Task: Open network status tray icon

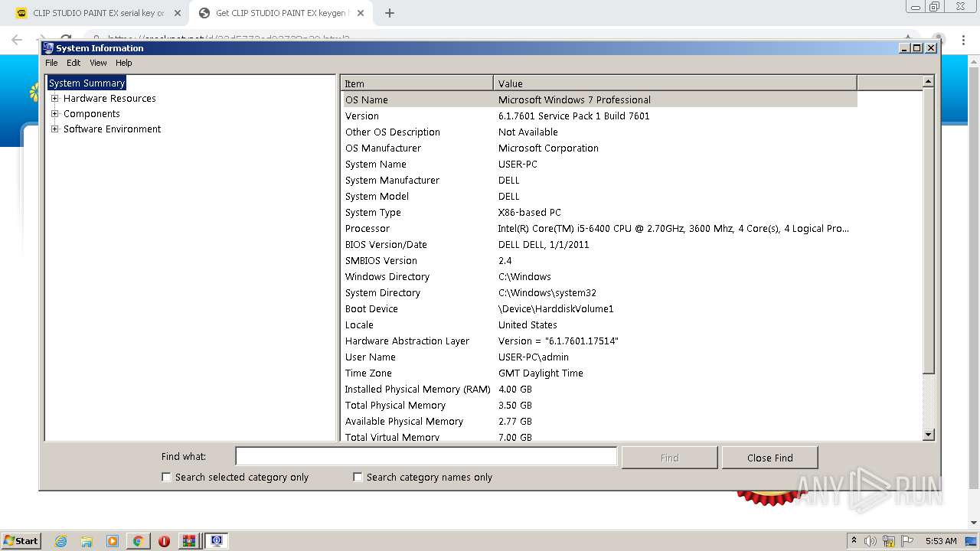Action: [889, 541]
